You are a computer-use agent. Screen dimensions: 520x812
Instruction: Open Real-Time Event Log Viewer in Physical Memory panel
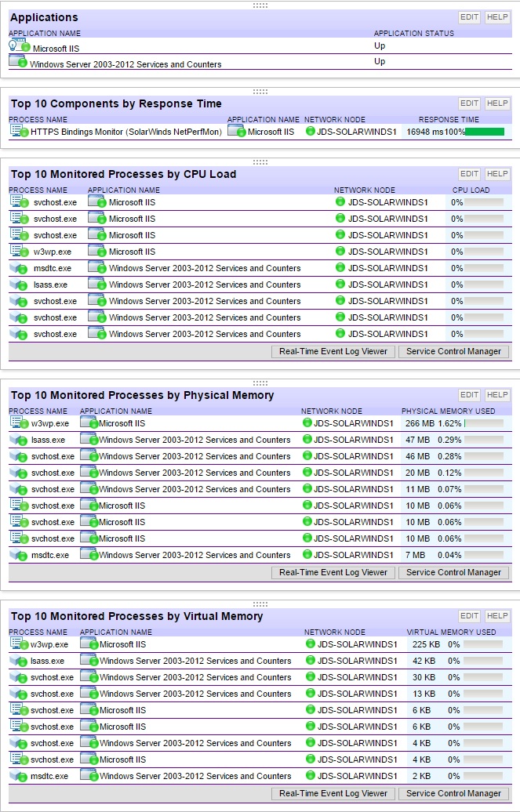point(333,573)
